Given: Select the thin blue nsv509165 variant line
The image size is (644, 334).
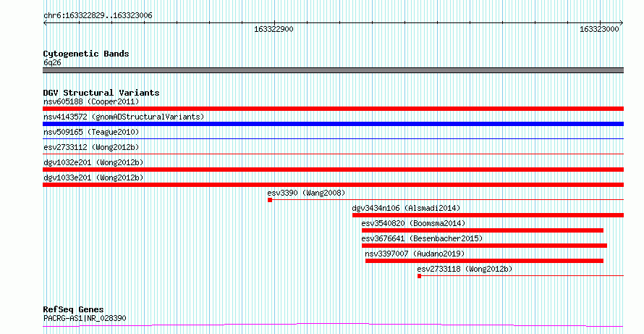Looking at the screenshot, I should click(333, 139).
